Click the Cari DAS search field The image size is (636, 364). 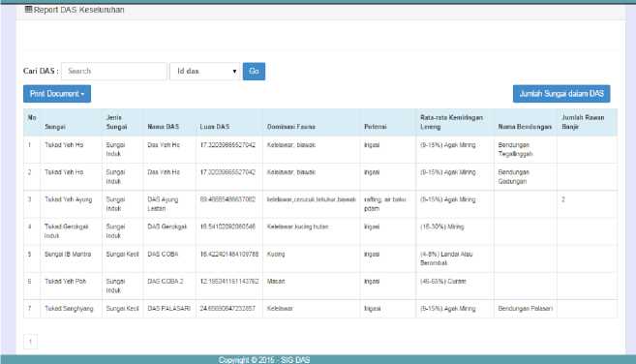coord(114,71)
